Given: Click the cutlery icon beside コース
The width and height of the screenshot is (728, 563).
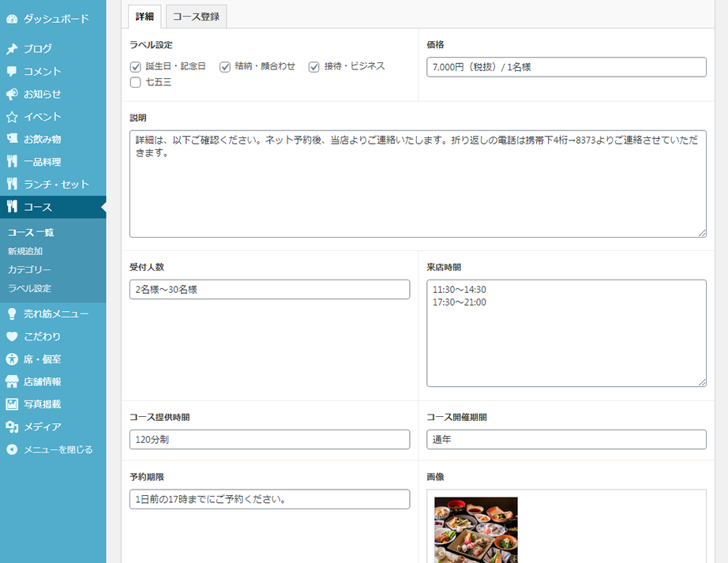Looking at the screenshot, I should click(12, 207).
